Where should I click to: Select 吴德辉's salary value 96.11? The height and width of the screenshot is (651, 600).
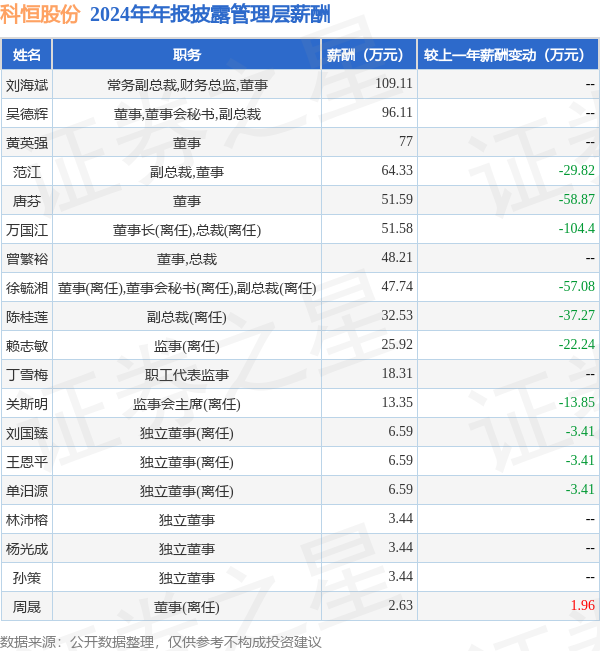click(397, 112)
